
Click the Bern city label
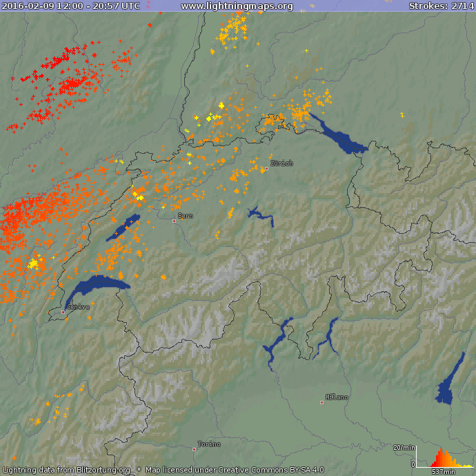pyautogui.click(x=186, y=216)
